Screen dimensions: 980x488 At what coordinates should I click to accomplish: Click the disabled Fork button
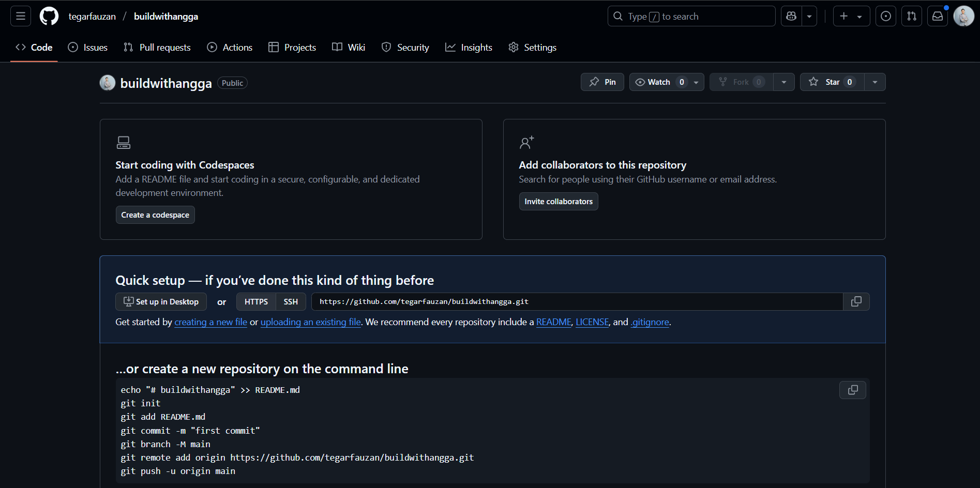(x=742, y=82)
